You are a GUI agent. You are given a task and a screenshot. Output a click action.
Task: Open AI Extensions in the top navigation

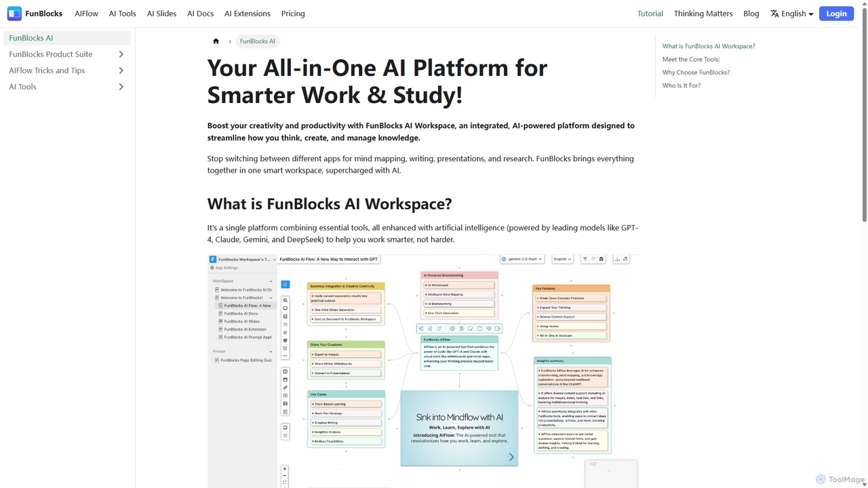[248, 14]
